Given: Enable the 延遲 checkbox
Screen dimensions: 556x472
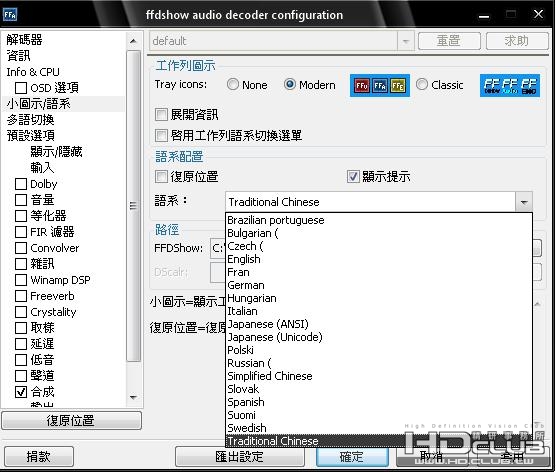Looking at the screenshot, I should 21,344.
